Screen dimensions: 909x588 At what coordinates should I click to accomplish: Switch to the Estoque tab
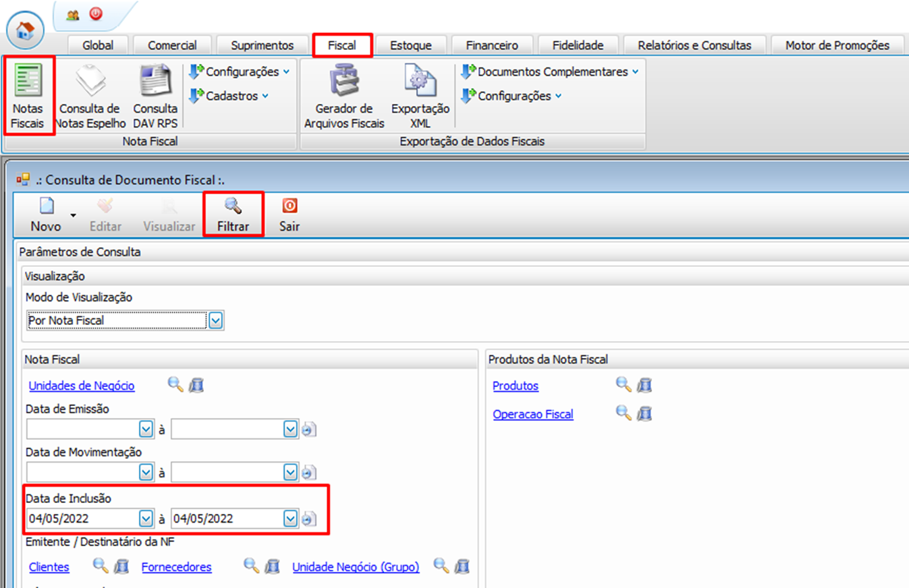[411, 45]
